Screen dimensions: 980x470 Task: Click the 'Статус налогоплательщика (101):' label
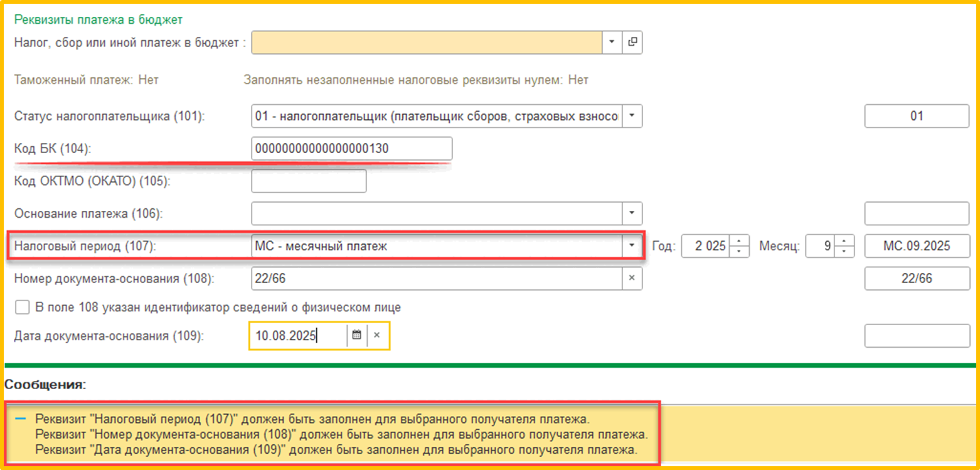pyautogui.click(x=110, y=116)
